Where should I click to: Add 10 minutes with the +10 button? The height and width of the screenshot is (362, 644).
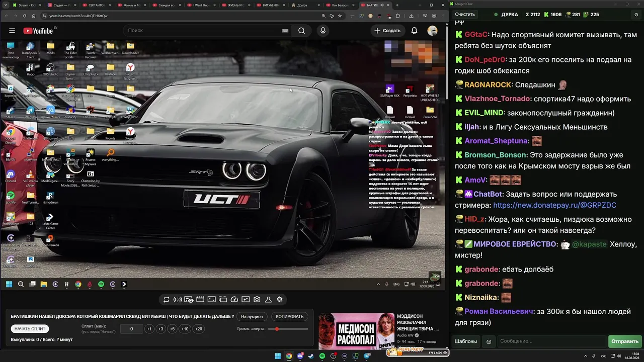(185, 329)
